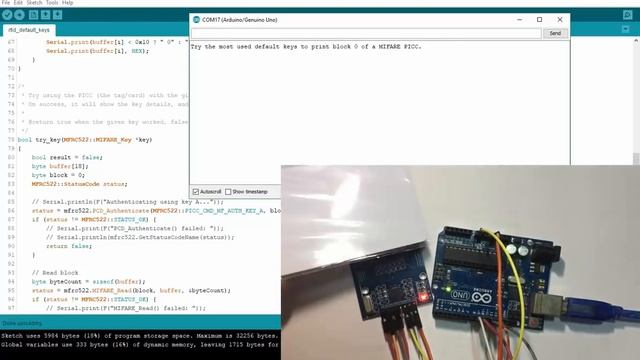Open the File menu

click(6, 3)
